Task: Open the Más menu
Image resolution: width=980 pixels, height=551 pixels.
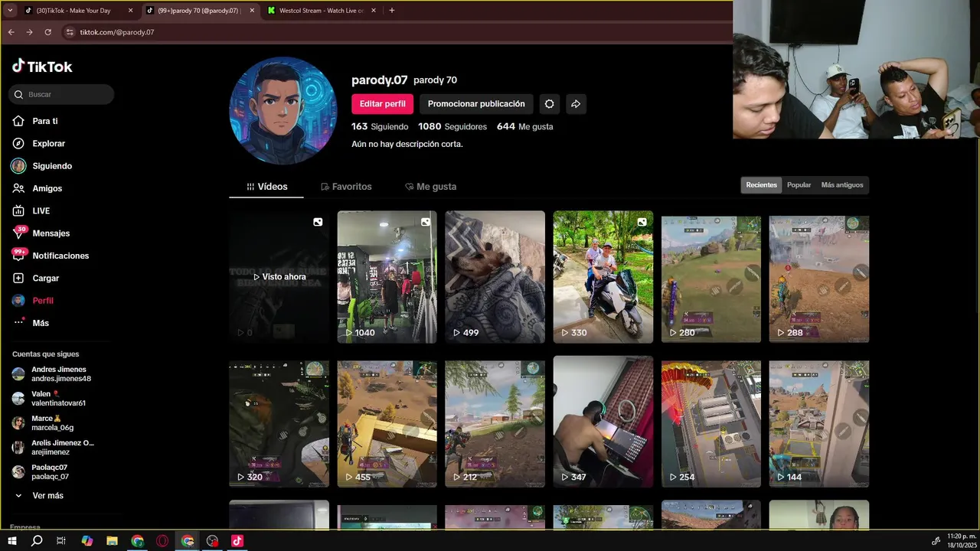Action: (x=31, y=323)
